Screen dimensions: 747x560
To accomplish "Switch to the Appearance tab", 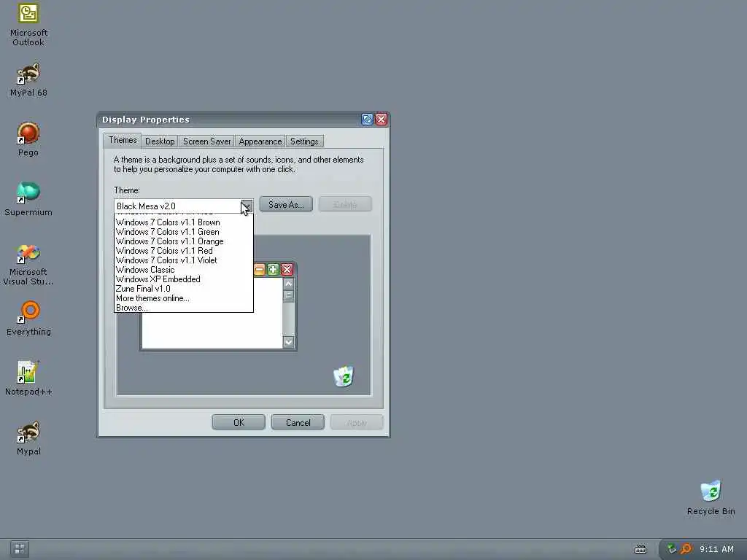I will click(260, 141).
